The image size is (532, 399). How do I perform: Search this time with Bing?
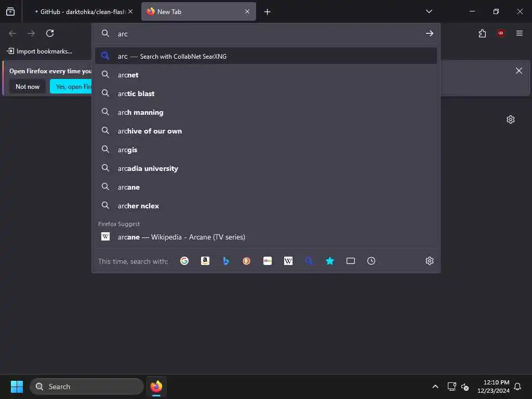[226, 261]
